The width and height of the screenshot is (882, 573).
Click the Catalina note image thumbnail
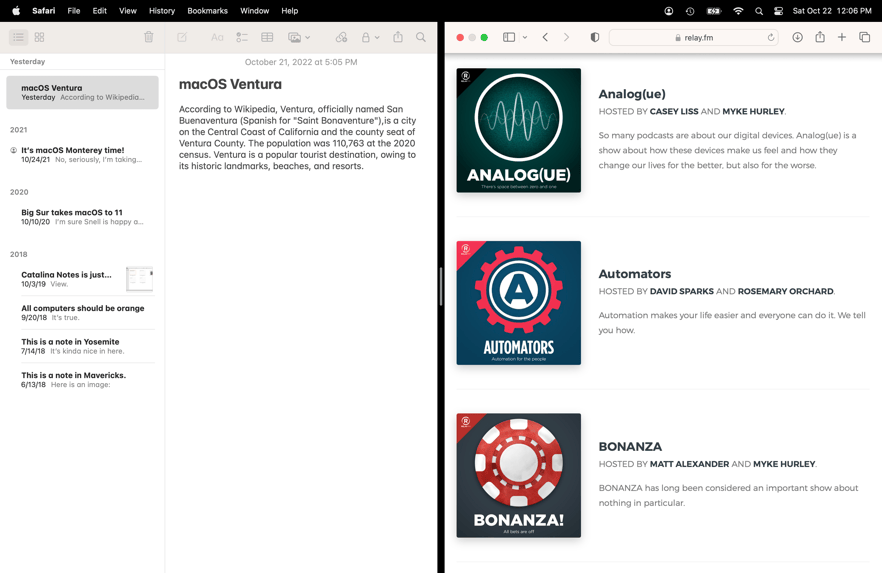tap(140, 279)
